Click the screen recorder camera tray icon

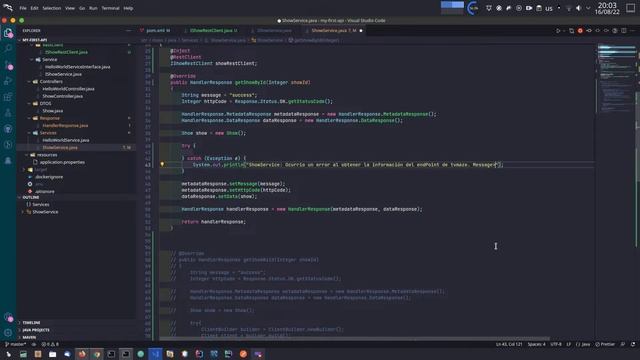point(529,8)
